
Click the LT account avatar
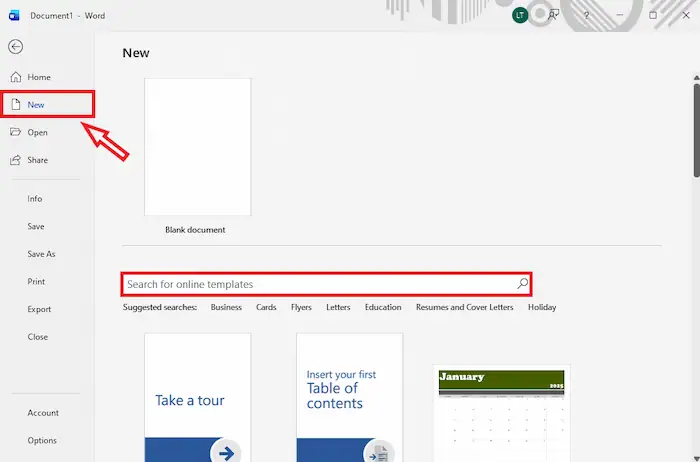point(520,15)
